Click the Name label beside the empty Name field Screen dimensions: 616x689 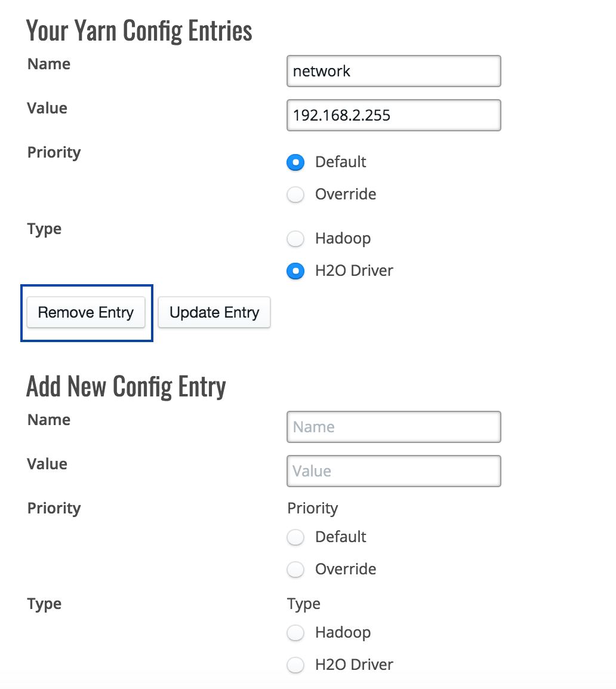49,420
